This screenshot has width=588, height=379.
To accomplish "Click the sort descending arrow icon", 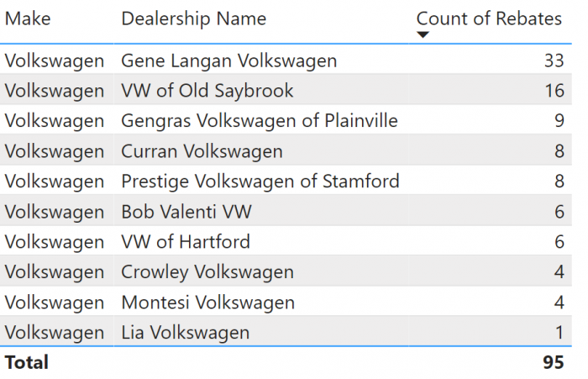I will [423, 34].
